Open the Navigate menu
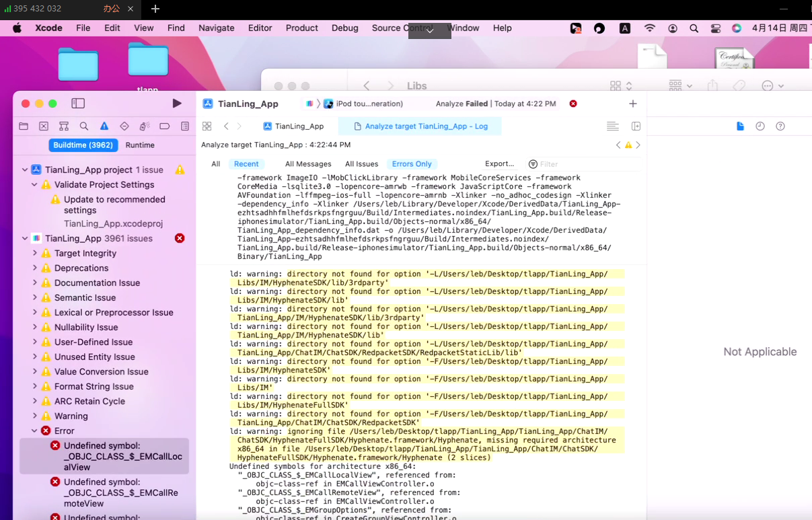 [216, 28]
